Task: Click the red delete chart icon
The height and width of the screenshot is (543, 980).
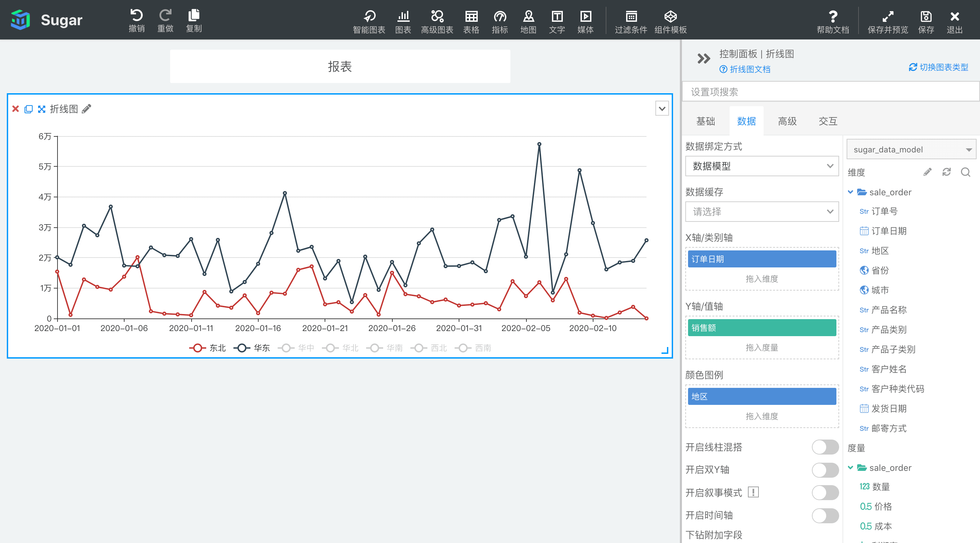Action: pos(16,109)
